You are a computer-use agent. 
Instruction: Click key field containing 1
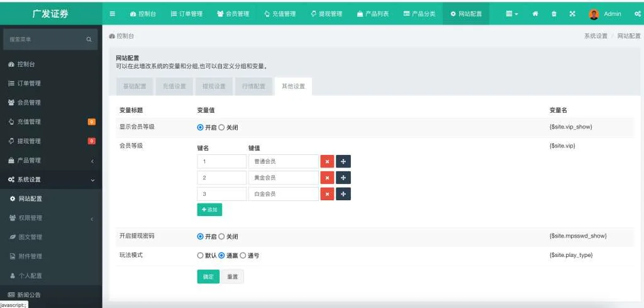tap(222, 162)
